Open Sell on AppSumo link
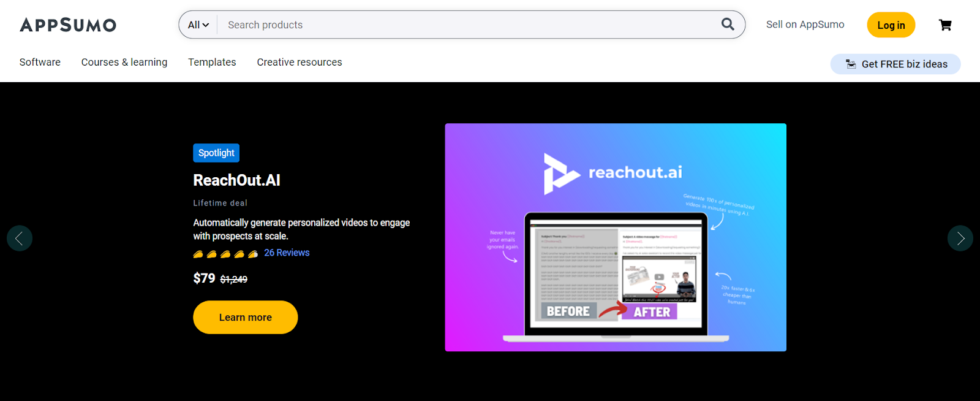This screenshot has width=980, height=401. pos(805,25)
